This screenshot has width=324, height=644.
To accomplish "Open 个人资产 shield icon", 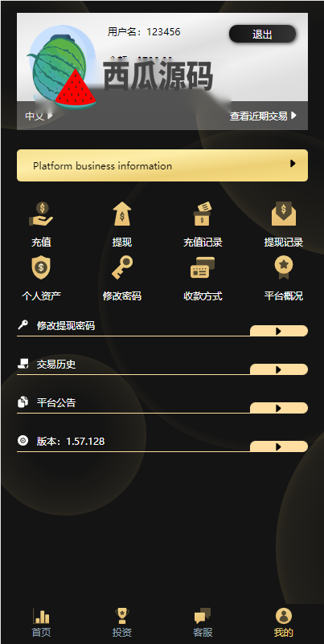I will pos(41,267).
